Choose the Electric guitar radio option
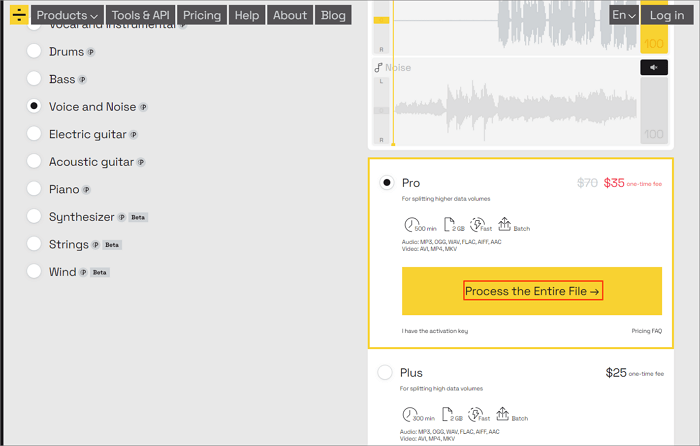700x446 pixels. [x=34, y=133]
